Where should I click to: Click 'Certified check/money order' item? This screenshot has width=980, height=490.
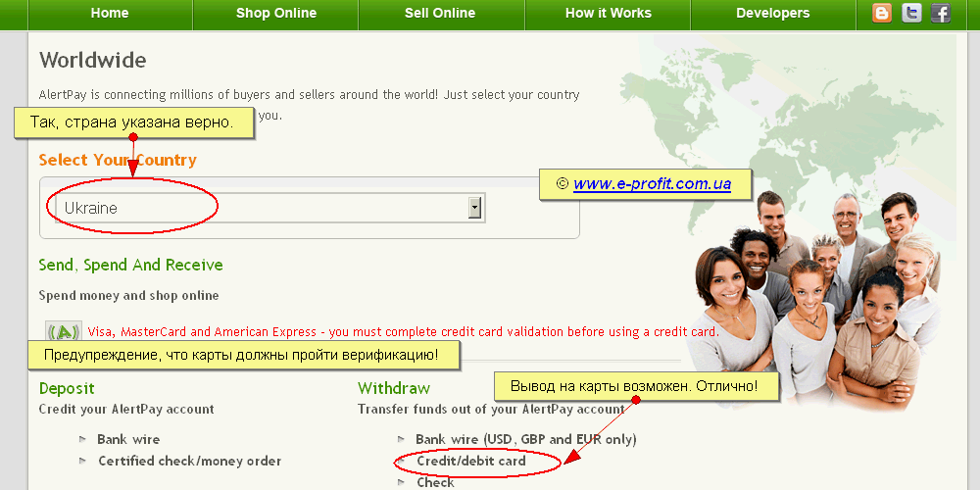[x=189, y=462]
